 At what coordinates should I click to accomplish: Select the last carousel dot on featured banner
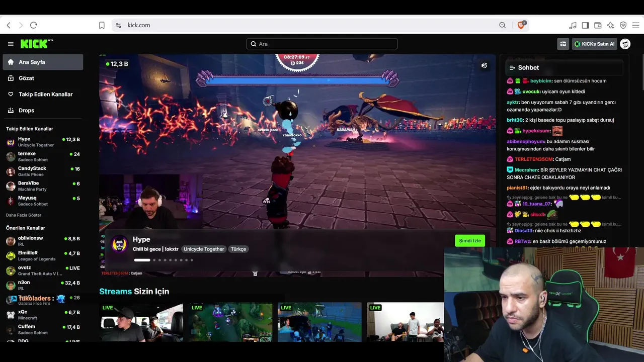[192, 260]
